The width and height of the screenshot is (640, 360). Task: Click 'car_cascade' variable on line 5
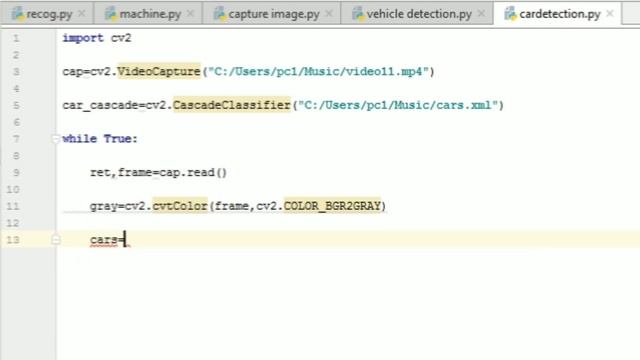pyautogui.click(x=100, y=106)
